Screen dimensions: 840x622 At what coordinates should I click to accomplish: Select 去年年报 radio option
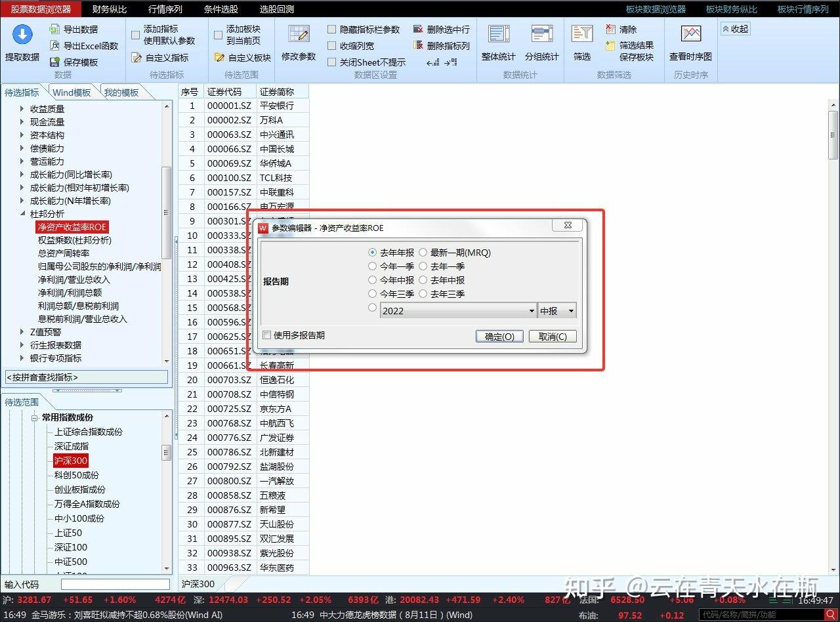coord(373,252)
